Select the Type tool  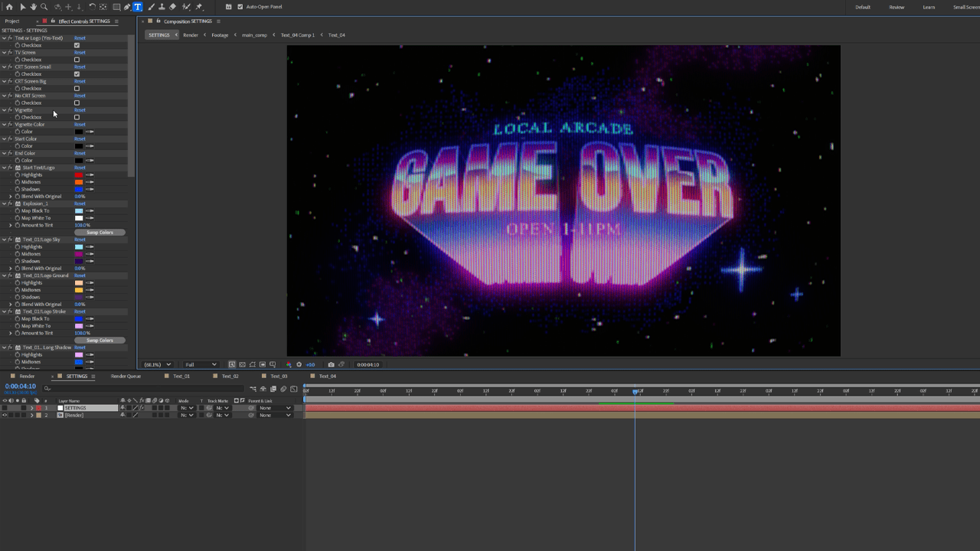[137, 7]
